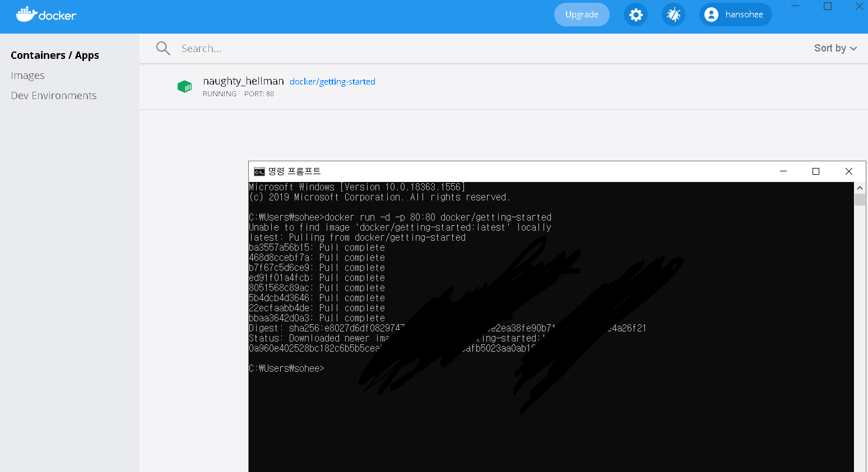Maximize the command prompt window
The height and width of the screenshot is (472, 868).
pyautogui.click(x=816, y=171)
